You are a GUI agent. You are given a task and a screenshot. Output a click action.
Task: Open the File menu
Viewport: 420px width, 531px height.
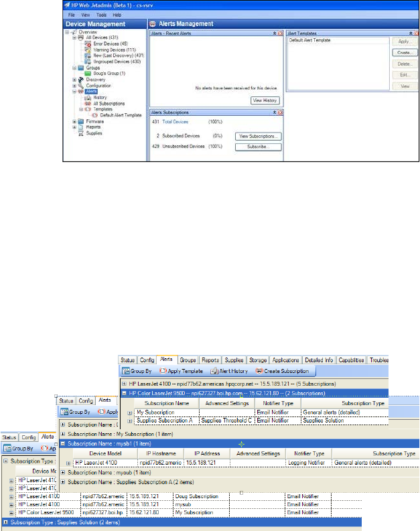(x=72, y=15)
